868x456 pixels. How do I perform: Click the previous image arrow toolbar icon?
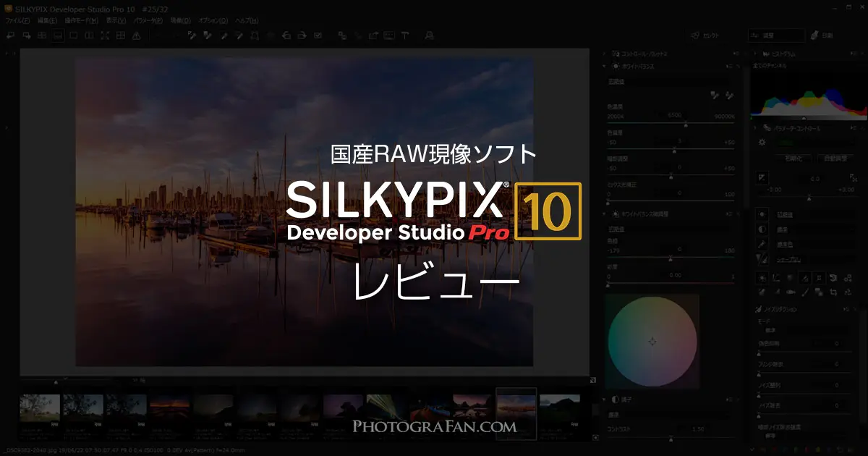[x=10, y=35]
